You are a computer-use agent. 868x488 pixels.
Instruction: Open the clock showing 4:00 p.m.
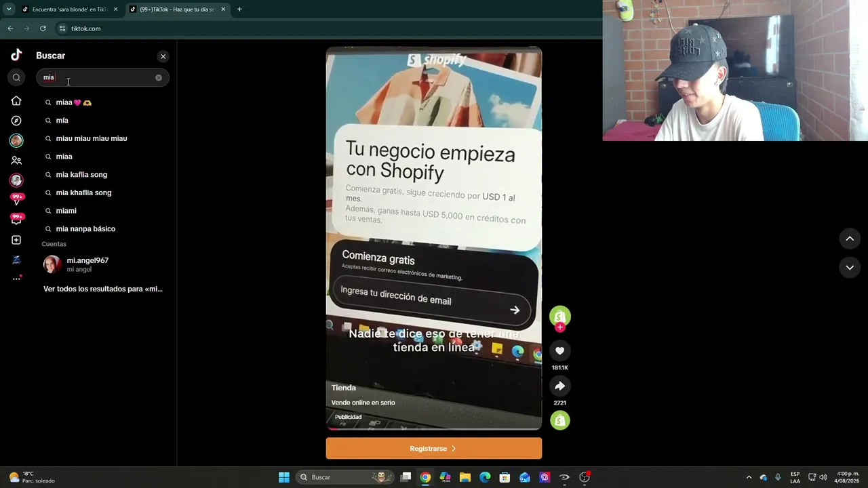[848, 477]
